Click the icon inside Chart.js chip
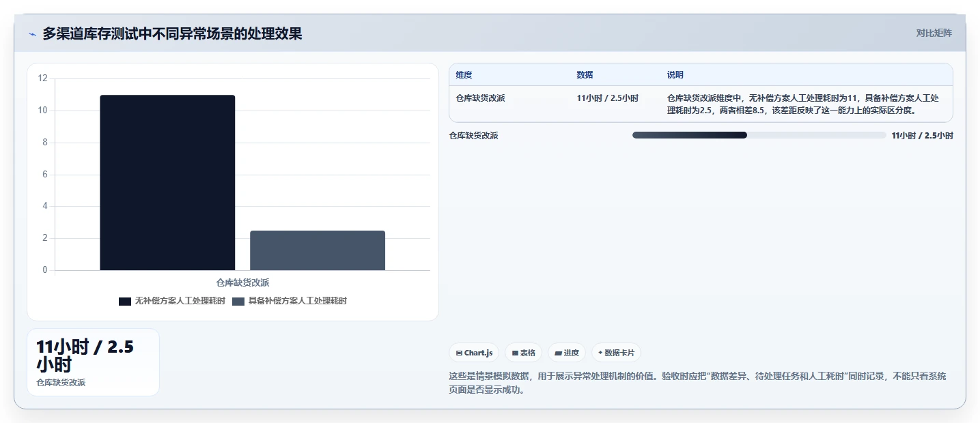Screen dimensions: 980x423 point(459,353)
